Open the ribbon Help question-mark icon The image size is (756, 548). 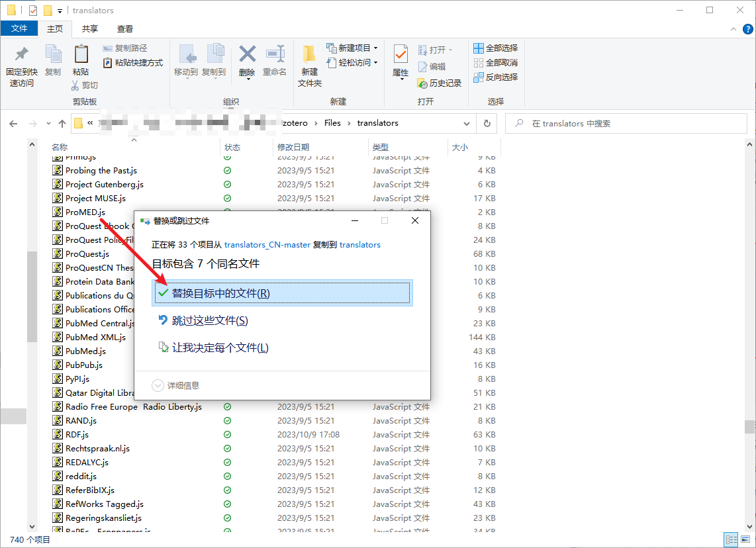coord(748,29)
